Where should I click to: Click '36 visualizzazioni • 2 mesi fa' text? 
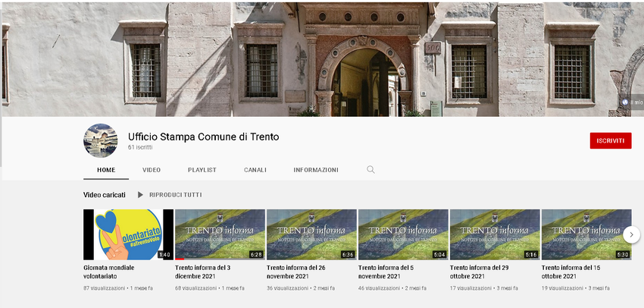coord(301,288)
